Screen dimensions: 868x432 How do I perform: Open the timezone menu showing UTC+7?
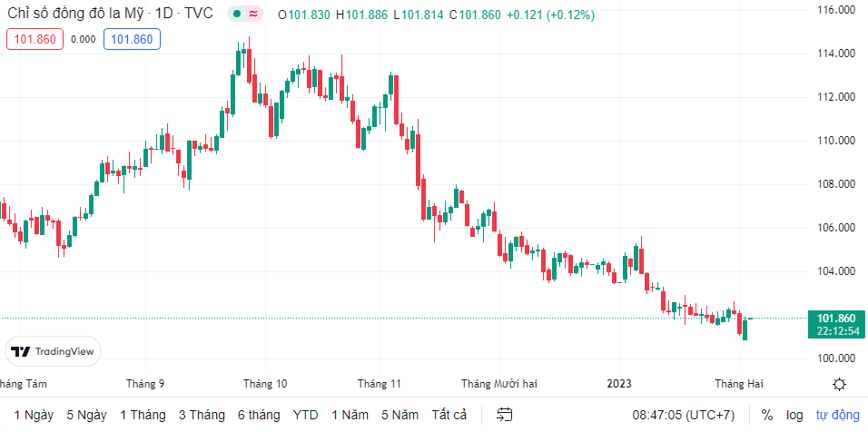click(684, 415)
